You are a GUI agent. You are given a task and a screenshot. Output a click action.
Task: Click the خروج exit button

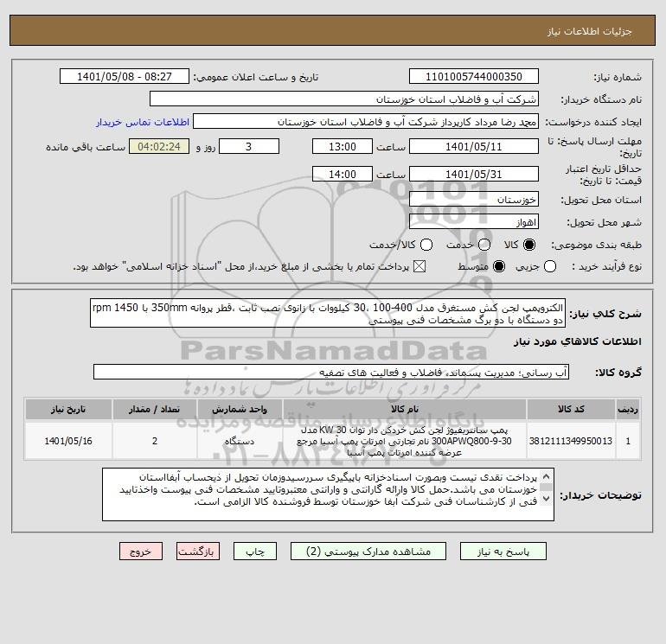pos(141,552)
